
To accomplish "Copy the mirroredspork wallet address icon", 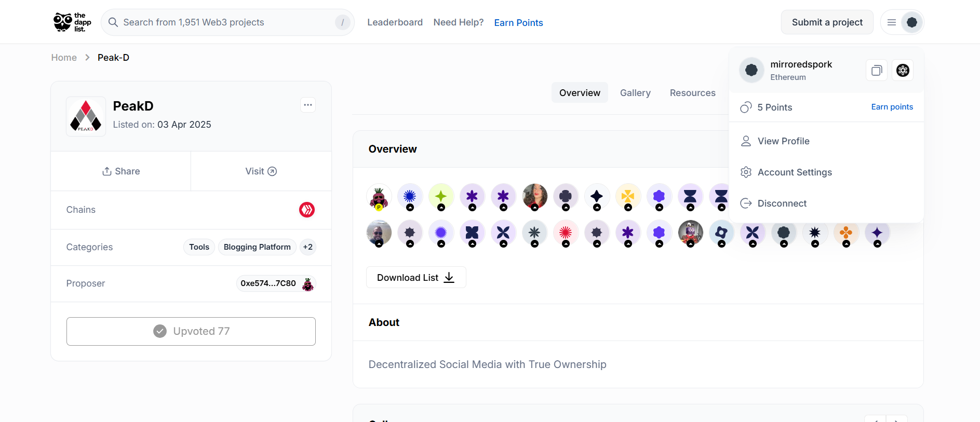I will 877,70.
